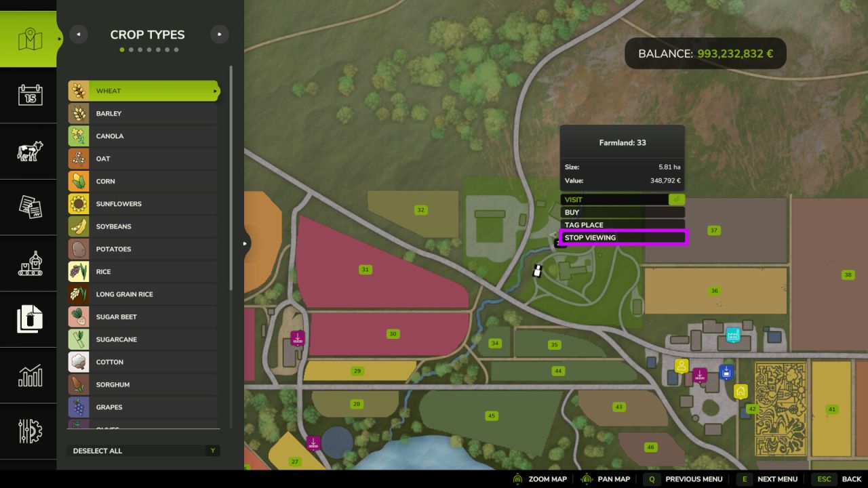
Task: Open the calendar page from the sidebar
Action: coord(30,95)
